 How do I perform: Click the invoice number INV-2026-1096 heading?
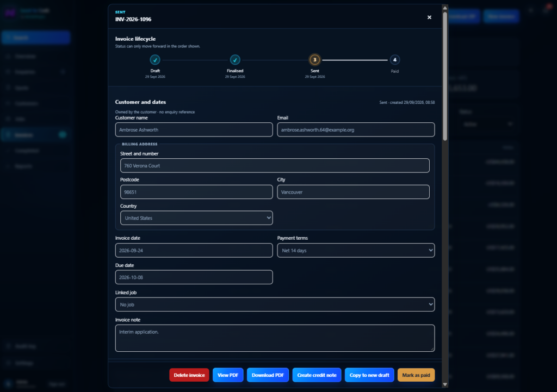[x=133, y=19]
